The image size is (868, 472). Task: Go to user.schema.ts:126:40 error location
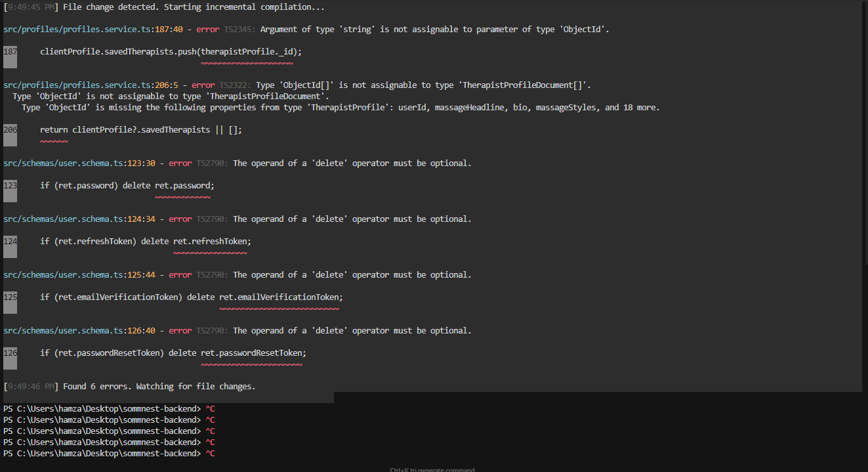[79, 331]
